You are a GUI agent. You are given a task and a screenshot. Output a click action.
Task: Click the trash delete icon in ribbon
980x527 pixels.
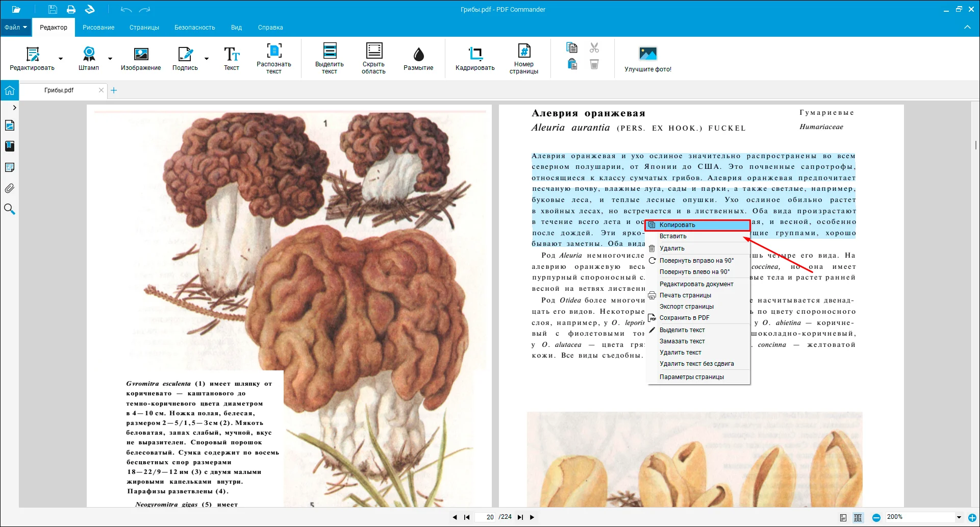pyautogui.click(x=594, y=64)
